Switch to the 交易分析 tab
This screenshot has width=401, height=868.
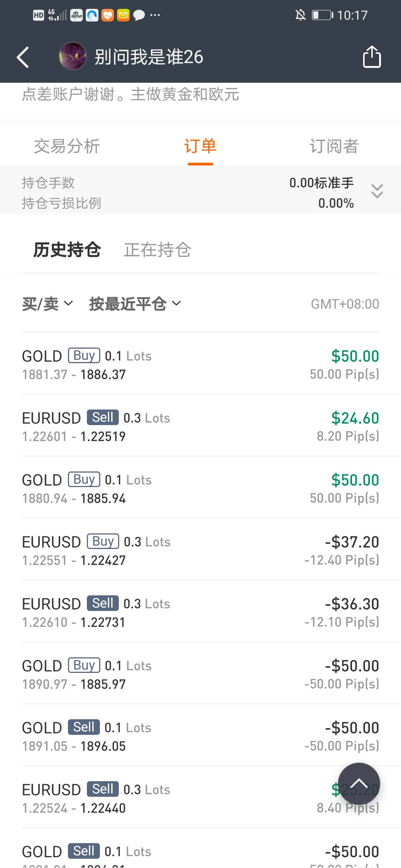pyautogui.click(x=67, y=146)
